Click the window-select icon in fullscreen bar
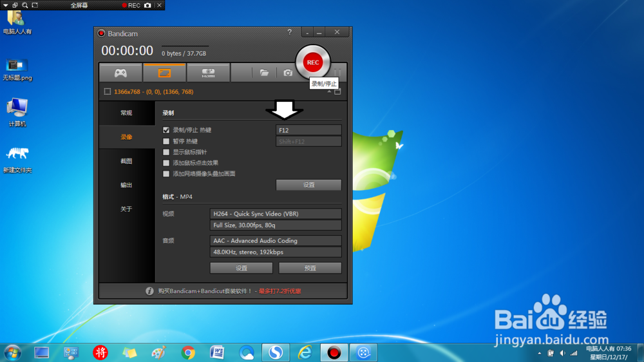Viewport: 644px width, 362px height. point(15,5)
